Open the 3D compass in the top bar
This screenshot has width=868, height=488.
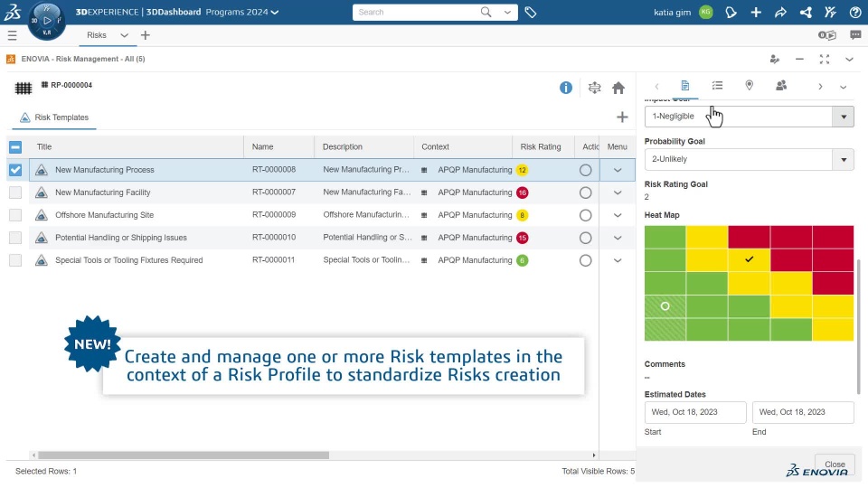pyautogui.click(x=46, y=21)
